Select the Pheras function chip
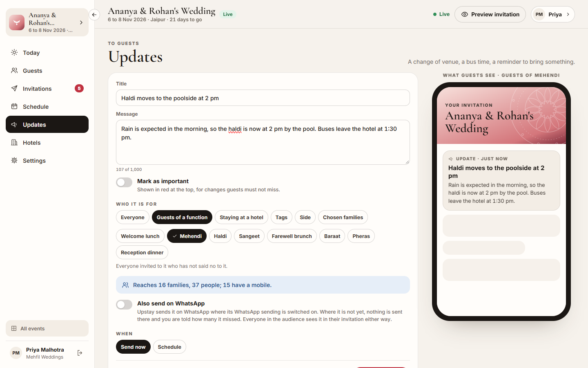 [x=361, y=236]
